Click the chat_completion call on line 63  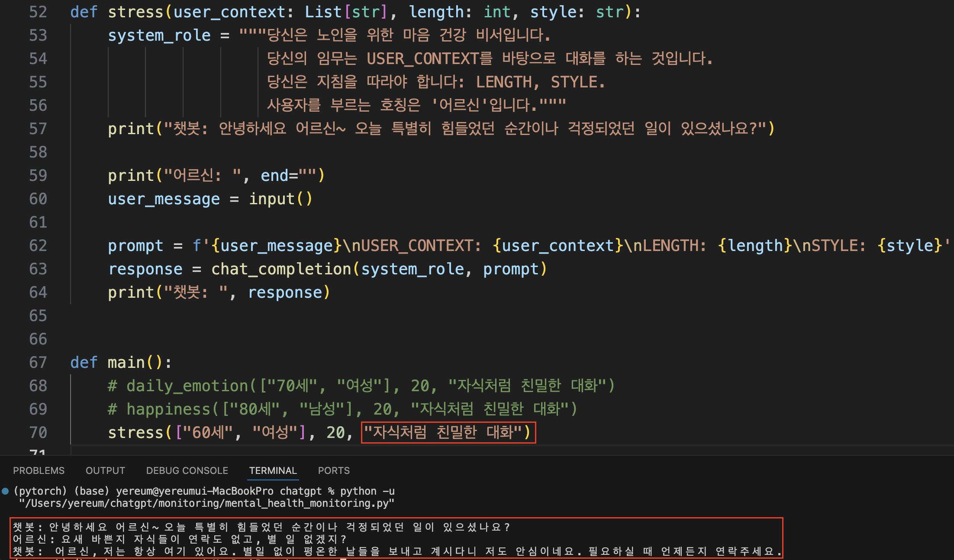click(x=281, y=269)
